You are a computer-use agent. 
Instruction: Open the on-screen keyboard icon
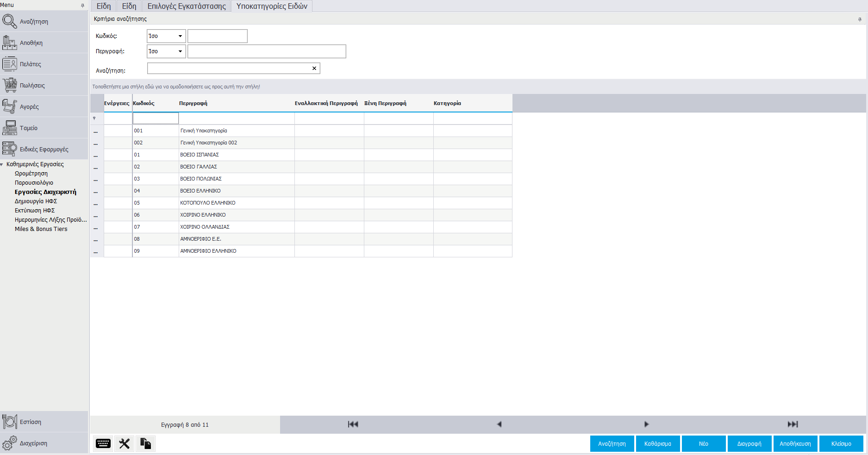(103, 443)
